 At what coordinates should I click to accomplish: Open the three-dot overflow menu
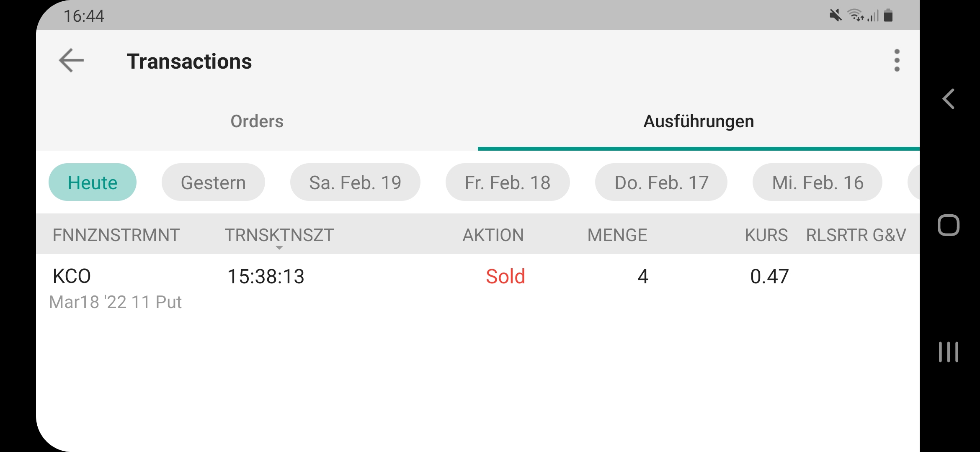click(897, 61)
